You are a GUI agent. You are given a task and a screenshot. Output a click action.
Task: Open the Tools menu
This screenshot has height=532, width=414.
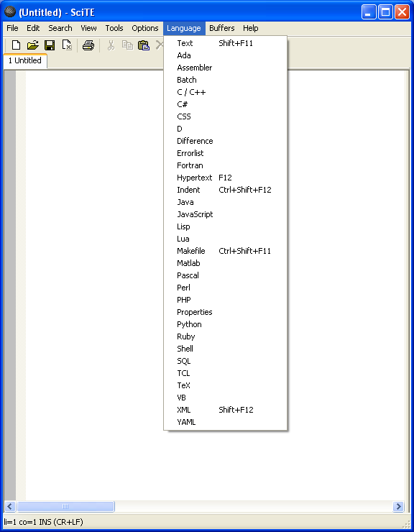(x=114, y=28)
